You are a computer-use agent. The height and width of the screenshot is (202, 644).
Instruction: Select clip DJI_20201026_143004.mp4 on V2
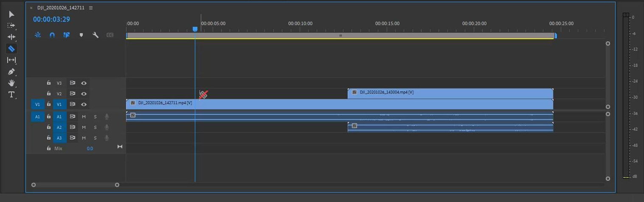click(x=450, y=94)
